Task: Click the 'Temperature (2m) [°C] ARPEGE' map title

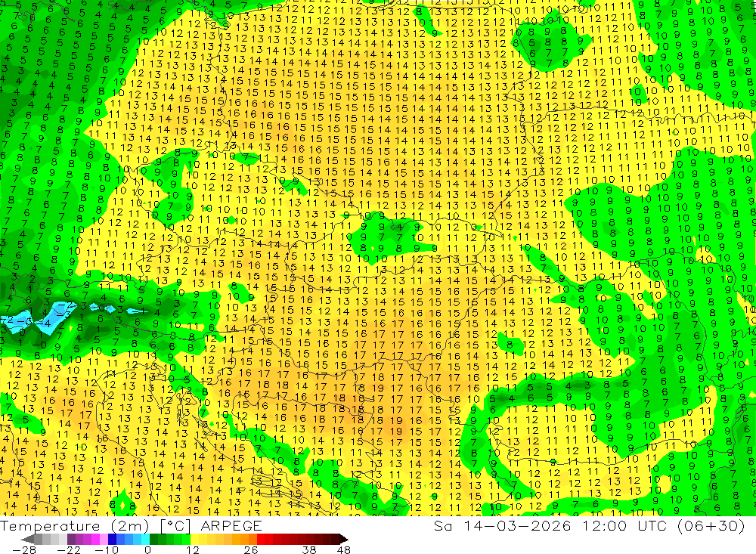Action: [131, 526]
